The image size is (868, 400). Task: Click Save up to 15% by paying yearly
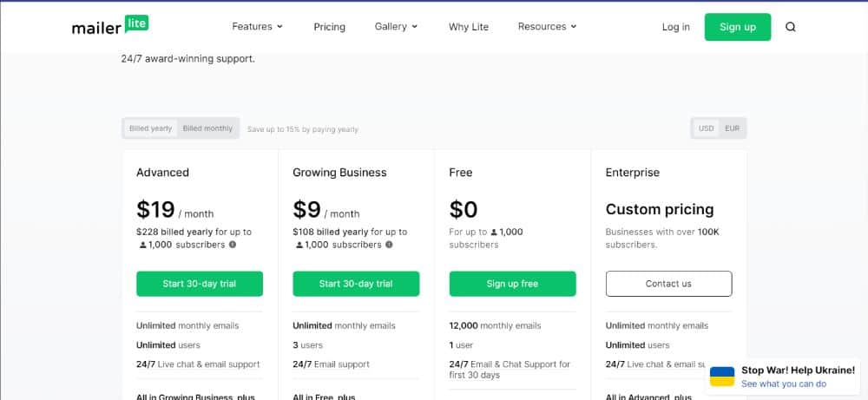tap(303, 129)
